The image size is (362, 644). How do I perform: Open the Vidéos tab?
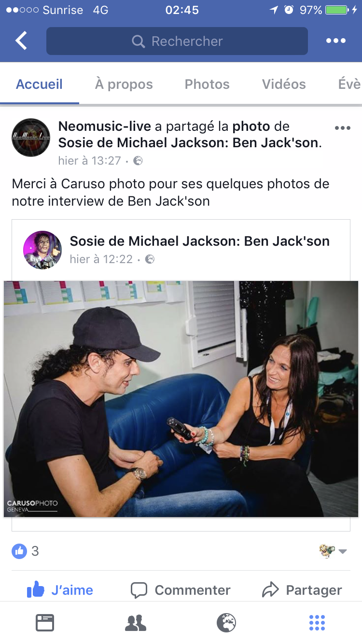[x=284, y=84]
